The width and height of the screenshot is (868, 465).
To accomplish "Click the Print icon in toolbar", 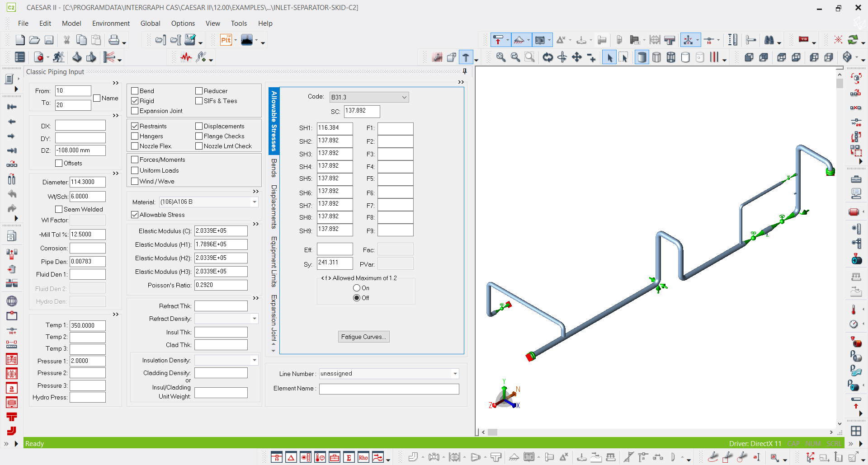I will coord(114,40).
